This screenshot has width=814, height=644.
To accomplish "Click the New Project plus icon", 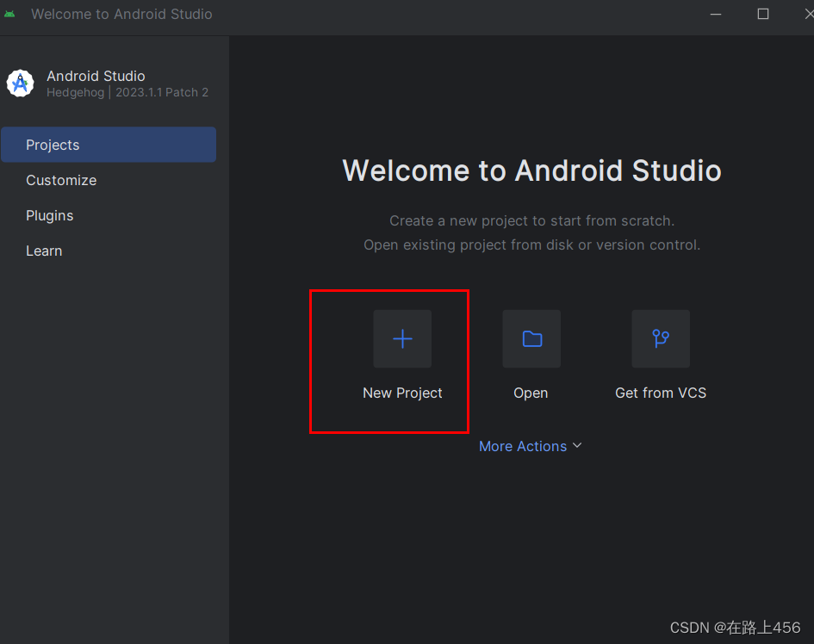I will click(x=402, y=338).
